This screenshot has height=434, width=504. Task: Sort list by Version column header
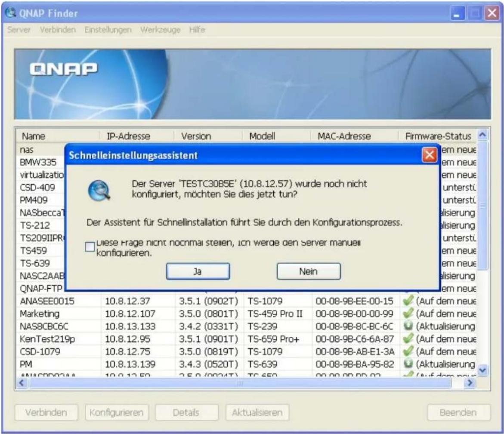point(208,136)
